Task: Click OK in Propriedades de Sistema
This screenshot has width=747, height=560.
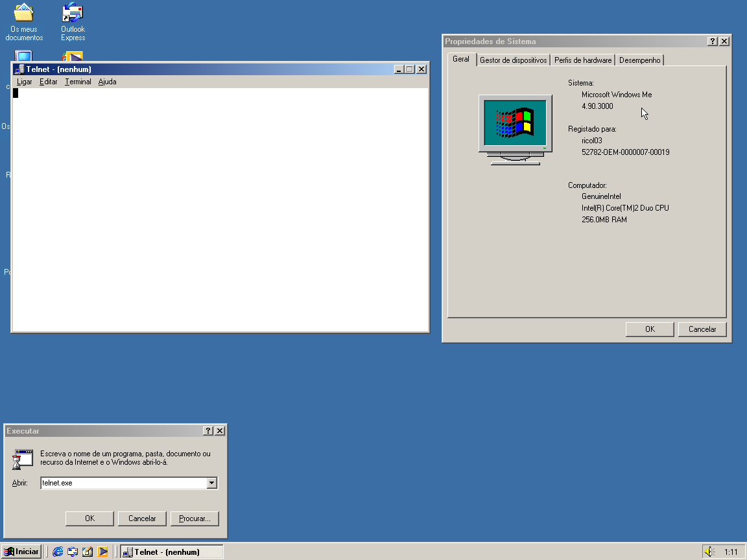Action: click(650, 329)
